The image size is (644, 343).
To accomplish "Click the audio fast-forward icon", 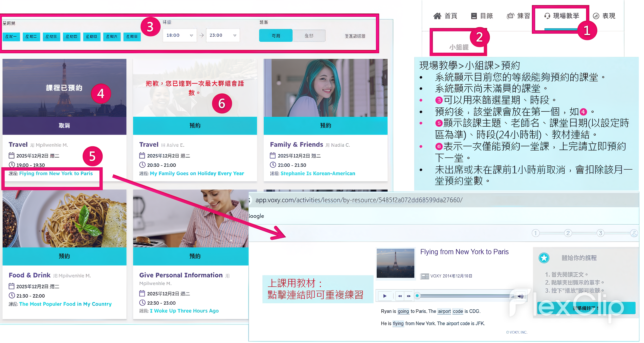I will [409, 296].
